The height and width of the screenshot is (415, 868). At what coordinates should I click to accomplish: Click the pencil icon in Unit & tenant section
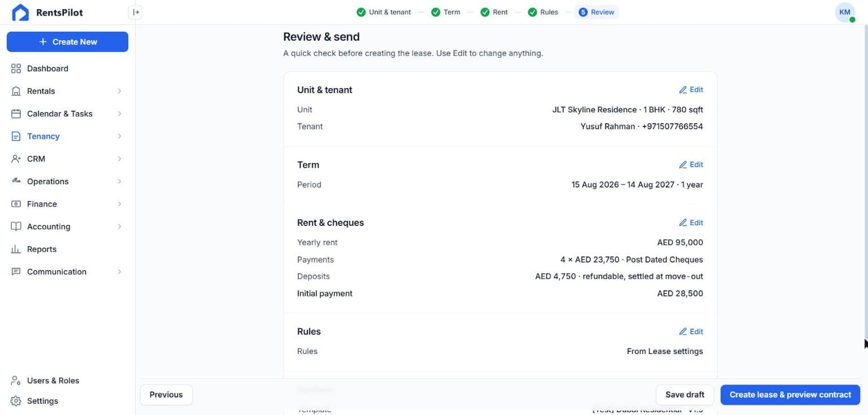pyautogui.click(x=683, y=90)
